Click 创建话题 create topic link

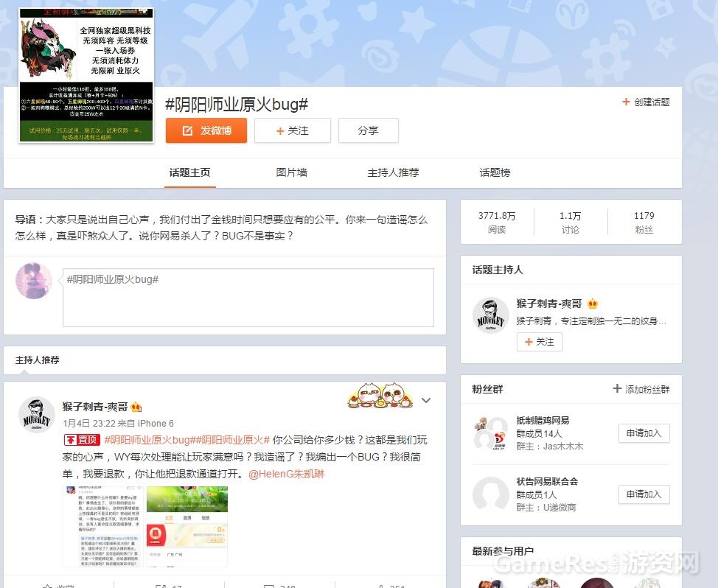click(646, 102)
